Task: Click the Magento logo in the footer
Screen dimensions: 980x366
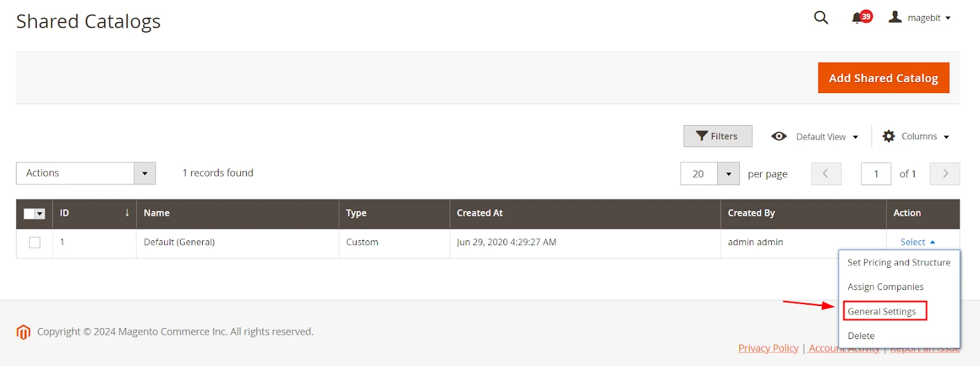Action: tap(23, 331)
